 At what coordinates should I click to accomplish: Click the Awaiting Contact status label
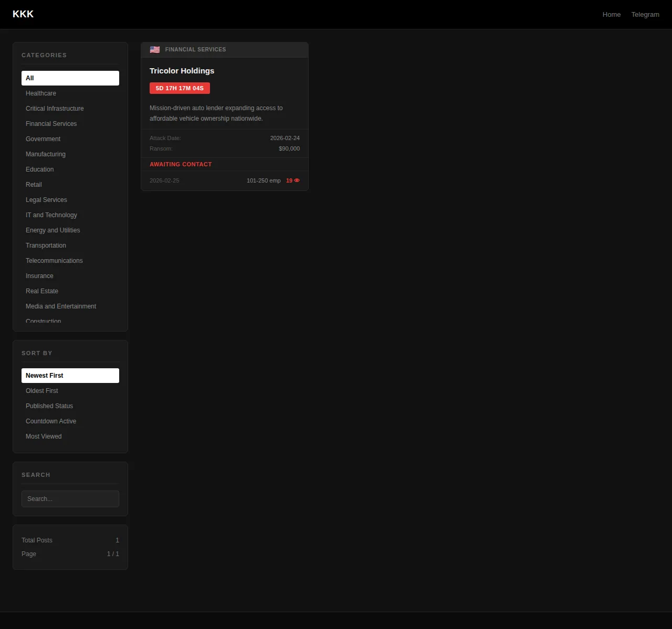click(x=181, y=164)
